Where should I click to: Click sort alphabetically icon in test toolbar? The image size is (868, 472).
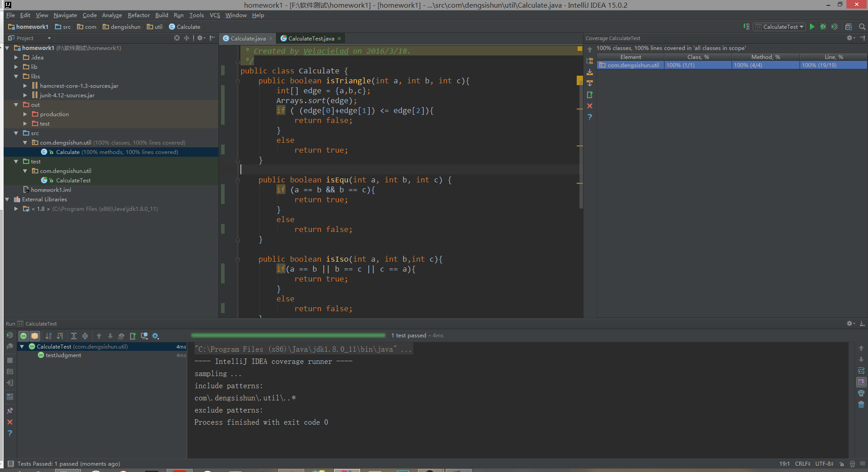(49, 336)
